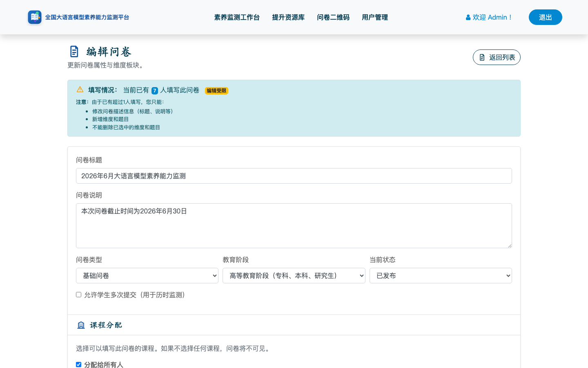The image size is (588, 368).
Task: Click the 选择可以填写此问卷的课程 hint text
Action: (x=174, y=348)
